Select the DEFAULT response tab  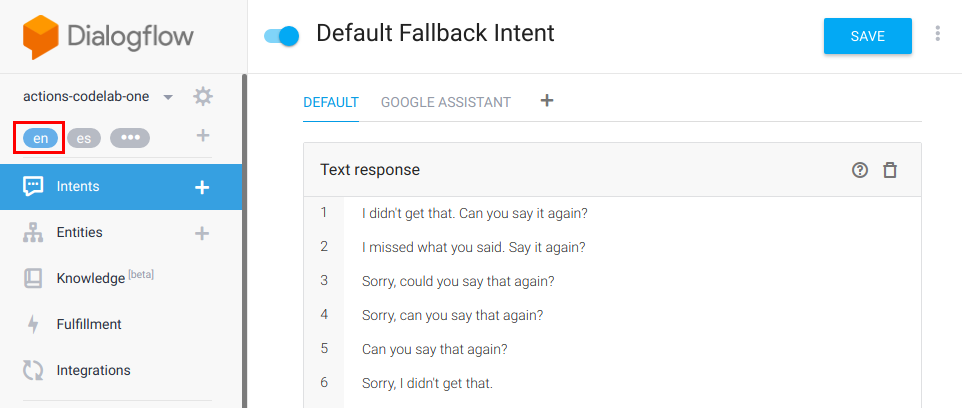(331, 102)
